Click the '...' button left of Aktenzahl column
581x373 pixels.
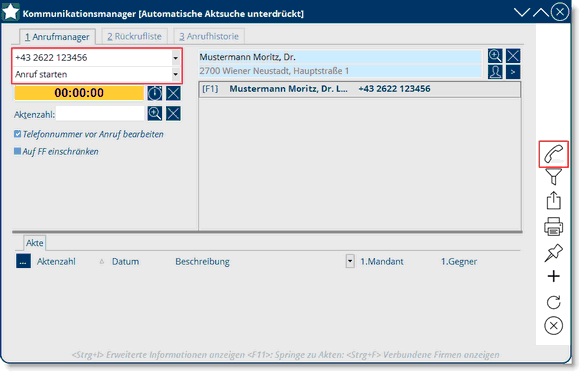click(23, 261)
